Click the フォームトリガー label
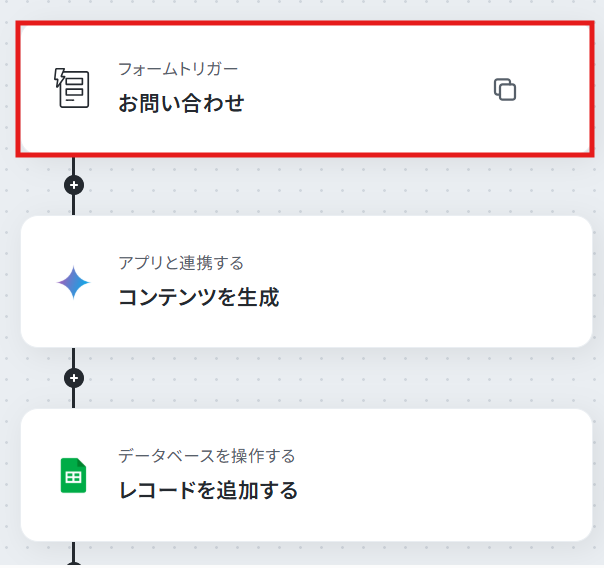 click(178, 69)
